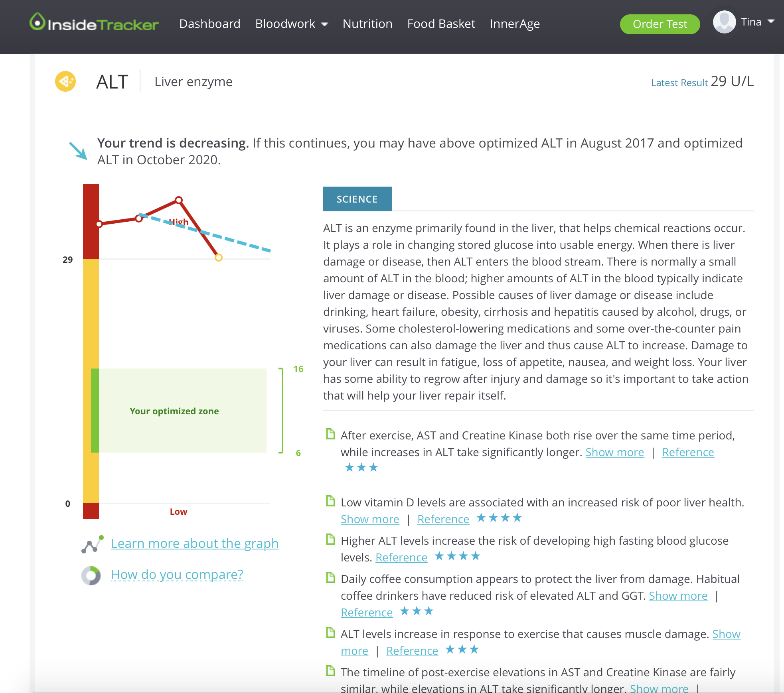784x693 pixels.
Task: Show more about low vitamin D levels
Action: pos(370,519)
